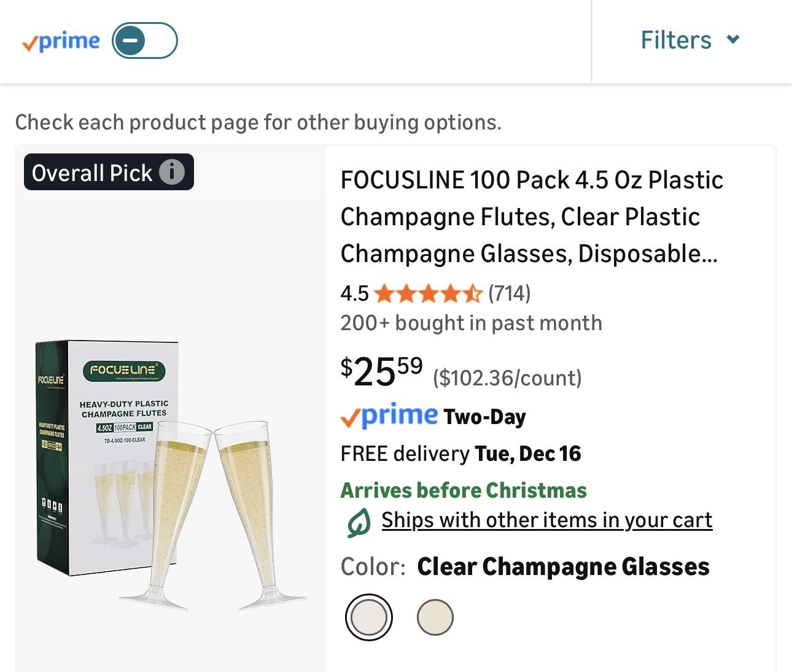Click the 4.5 rating number
This screenshot has height=672, width=792.
[x=354, y=294]
